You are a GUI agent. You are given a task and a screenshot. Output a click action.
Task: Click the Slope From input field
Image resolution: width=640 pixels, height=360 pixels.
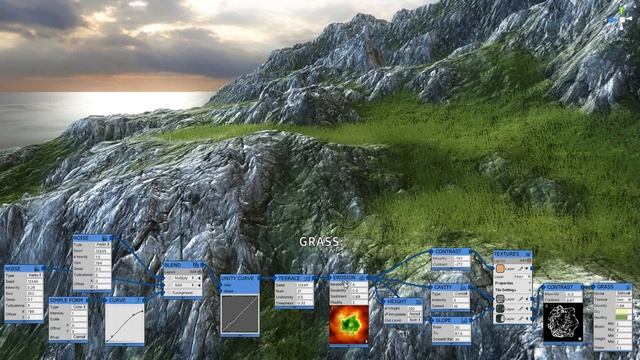coord(461,327)
